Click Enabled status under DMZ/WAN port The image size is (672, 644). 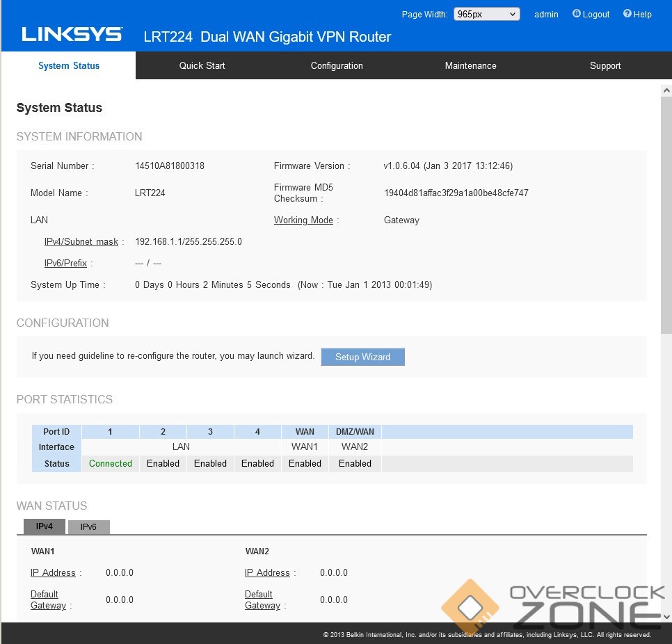(355, 463)
